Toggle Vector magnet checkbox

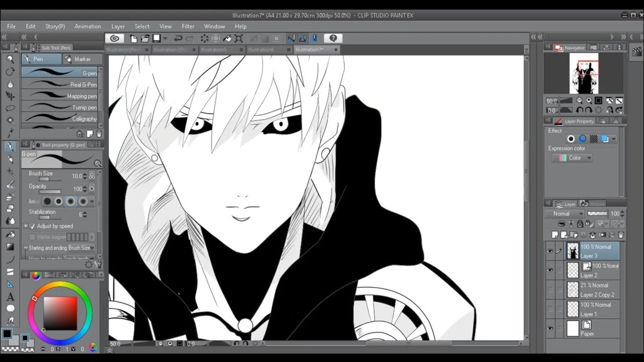click(33, 237)
